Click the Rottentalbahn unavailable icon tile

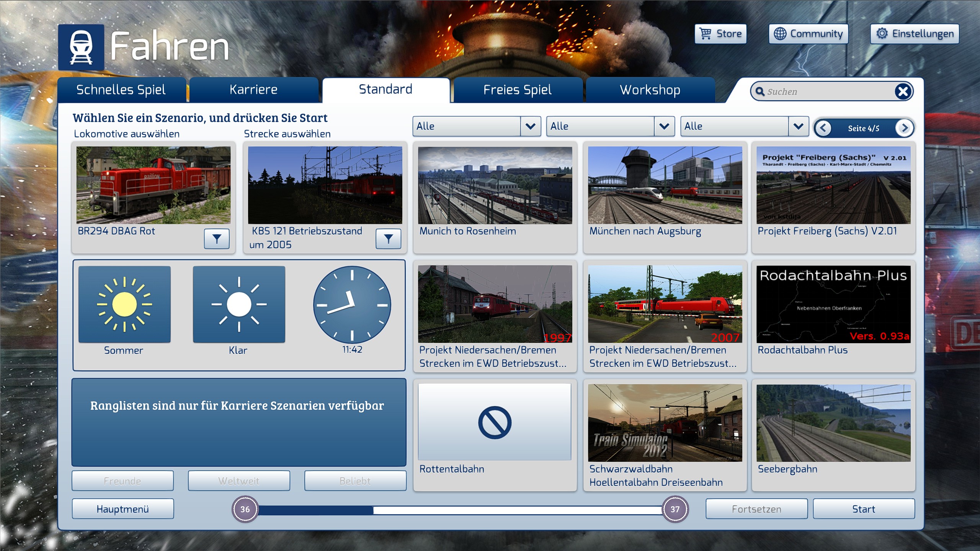(x=495, y=422)
